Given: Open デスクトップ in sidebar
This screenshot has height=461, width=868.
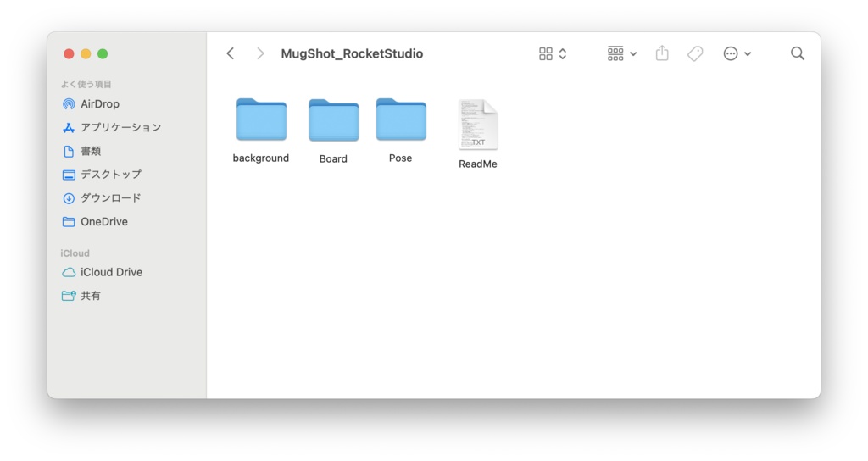Looking at the screenshot, I should tap(111, 175).
